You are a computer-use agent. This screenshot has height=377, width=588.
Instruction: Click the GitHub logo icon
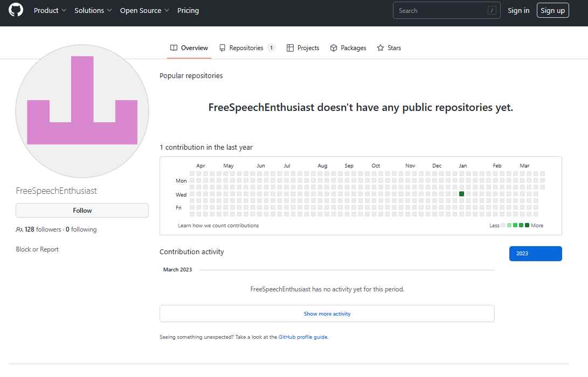15,10
